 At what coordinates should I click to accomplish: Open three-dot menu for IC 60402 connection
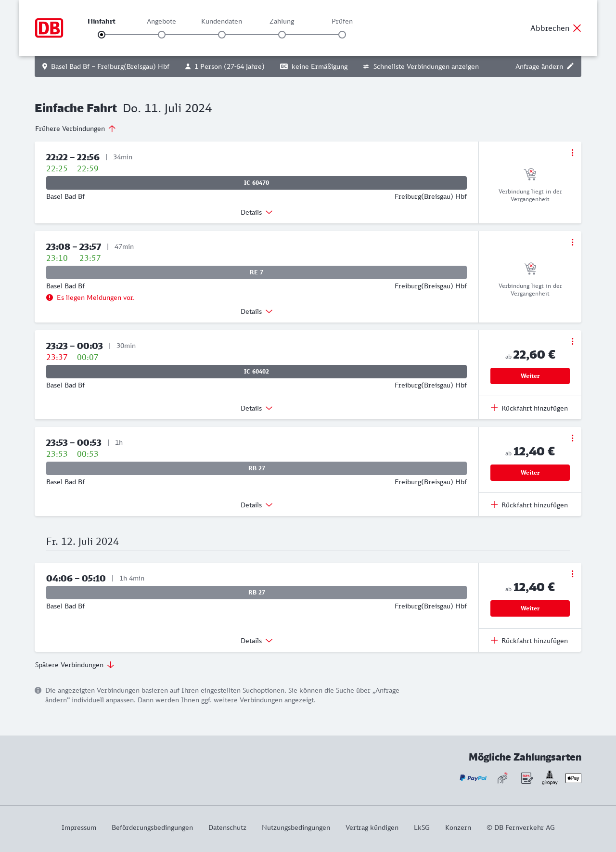[x=572, y=341]
